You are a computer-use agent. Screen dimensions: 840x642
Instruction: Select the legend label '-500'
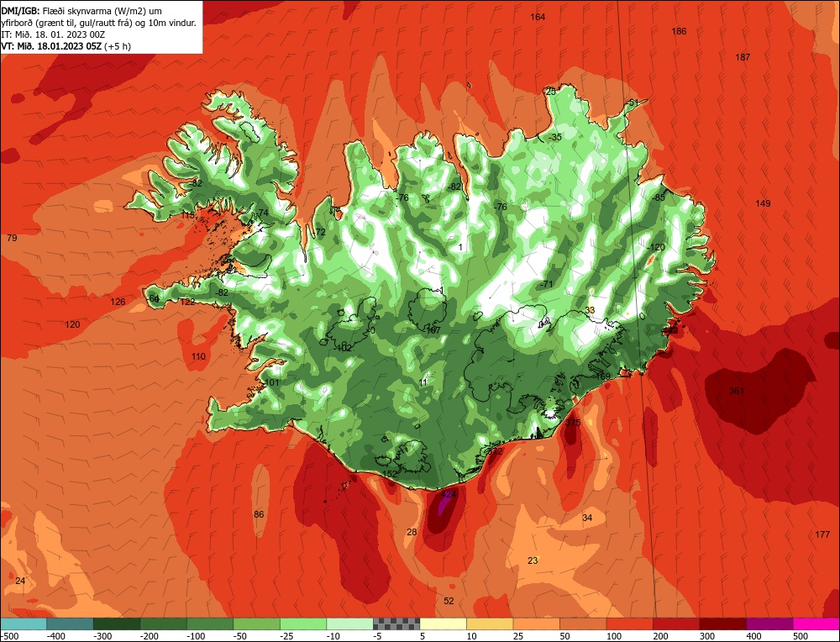[x=11, y=636]
